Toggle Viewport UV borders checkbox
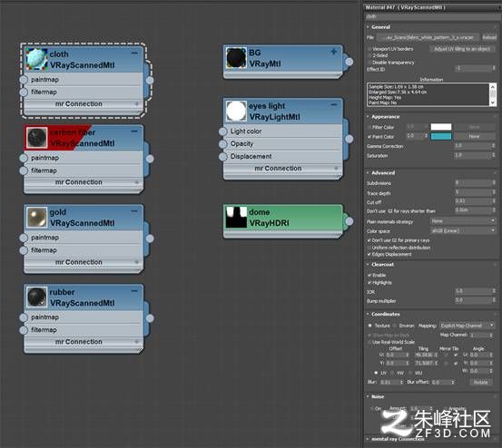This screenshot has width=502, height=448. coord(369,49)
